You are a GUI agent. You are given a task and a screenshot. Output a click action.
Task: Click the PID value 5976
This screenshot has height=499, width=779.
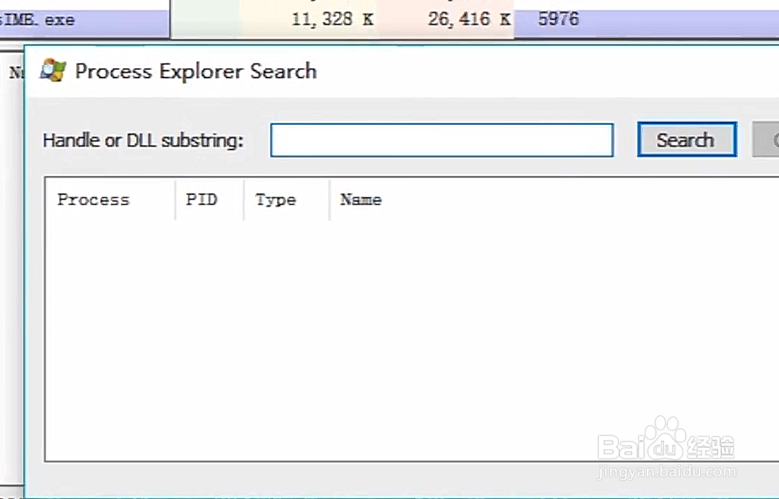click(x=558, y=19)
